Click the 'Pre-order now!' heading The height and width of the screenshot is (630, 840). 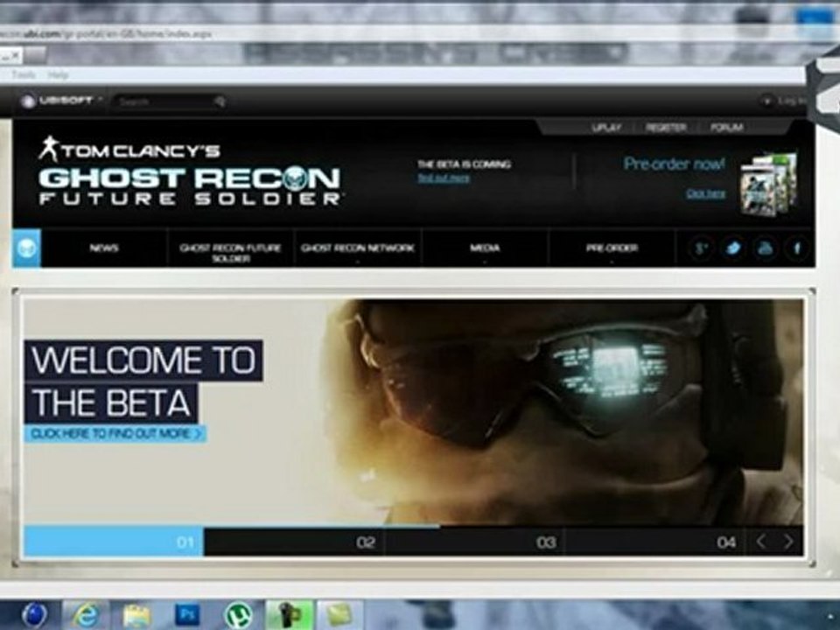674,164
